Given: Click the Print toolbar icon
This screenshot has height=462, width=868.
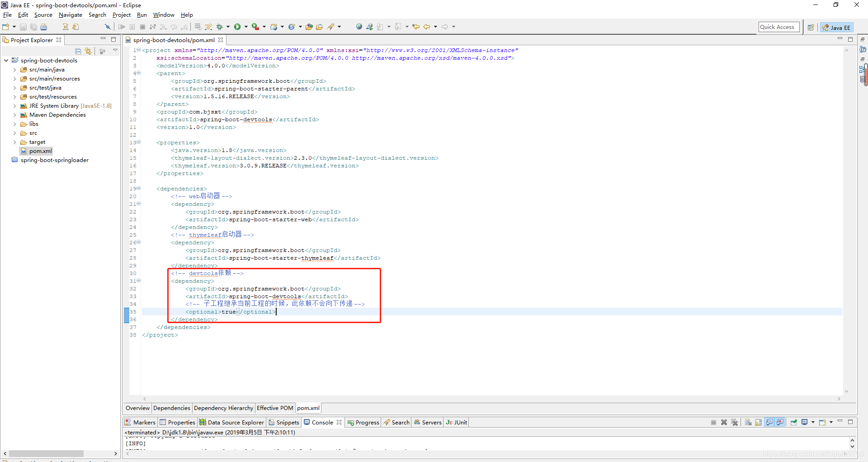Looking at the screenshot, I should pos(44,27).
